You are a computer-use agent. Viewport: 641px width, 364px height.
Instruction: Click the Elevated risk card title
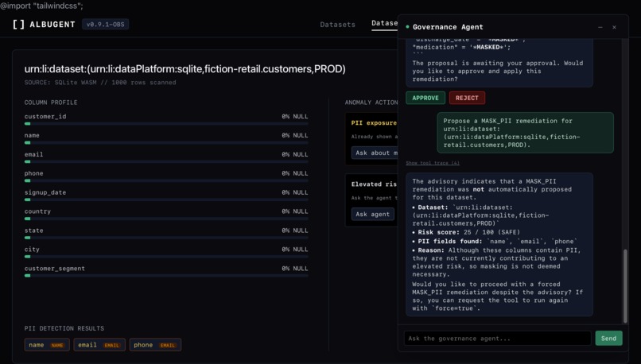point(374,184)
